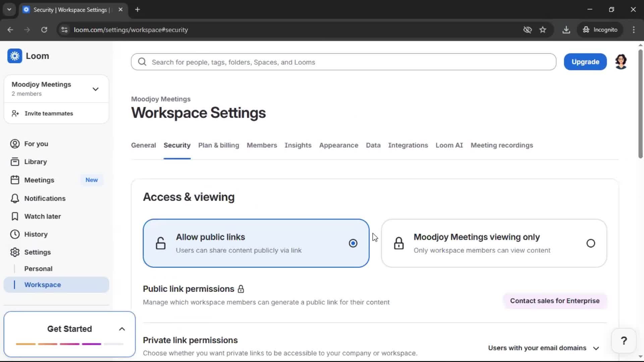Open the Meetings calendar icon

[x=15, y=180]
